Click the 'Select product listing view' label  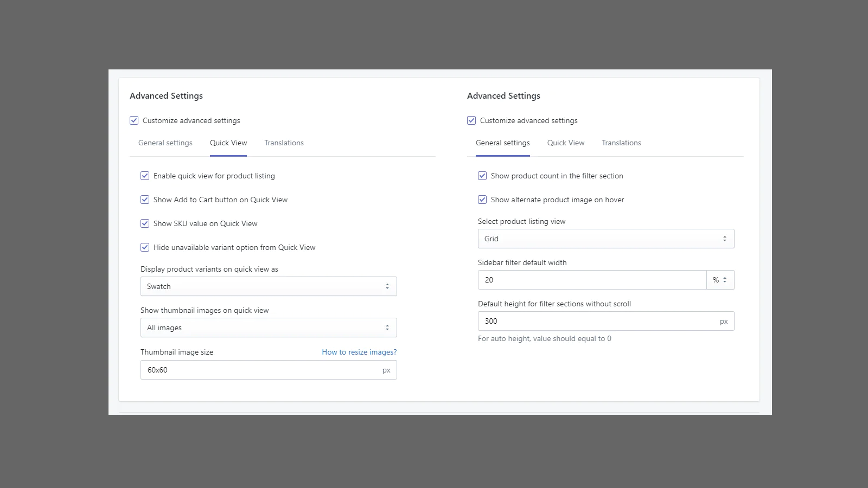(x=522, y=221)
